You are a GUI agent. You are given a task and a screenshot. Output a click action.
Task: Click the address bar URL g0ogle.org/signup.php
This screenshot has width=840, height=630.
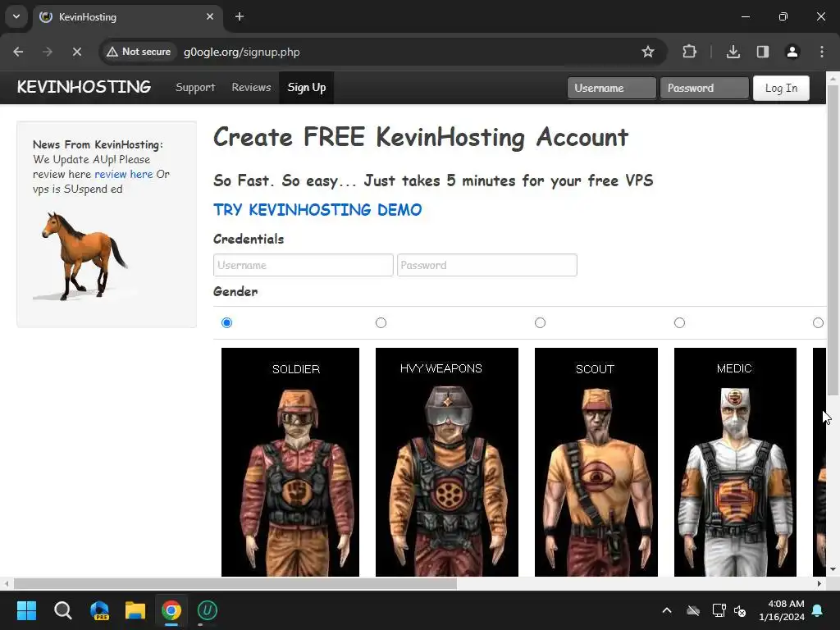click(242, 52)
